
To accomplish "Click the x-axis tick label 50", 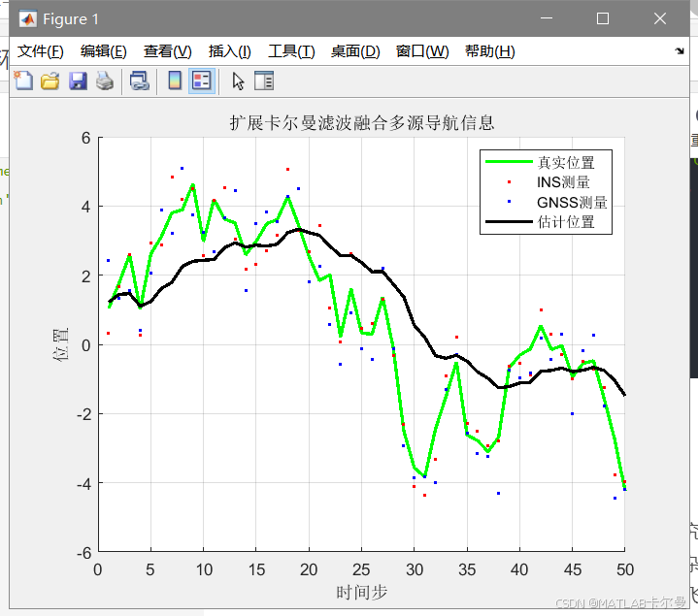I will tap(625, 569).
